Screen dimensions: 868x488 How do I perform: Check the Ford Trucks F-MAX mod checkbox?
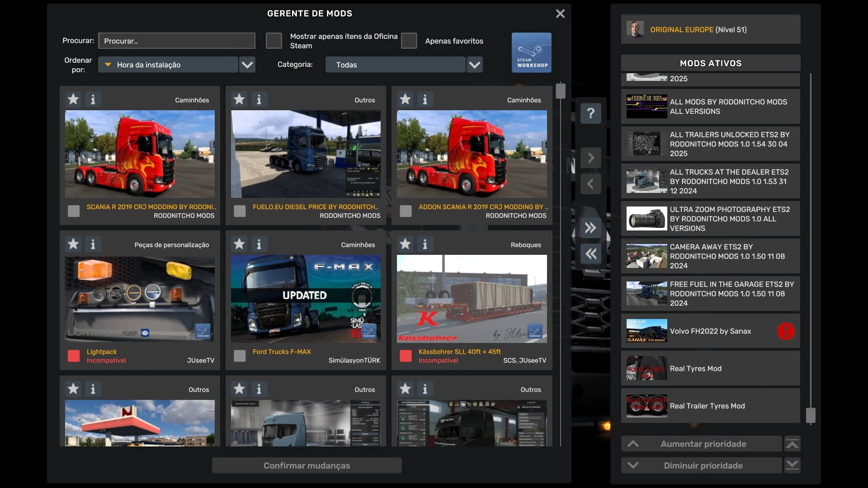tap(240, 356)
